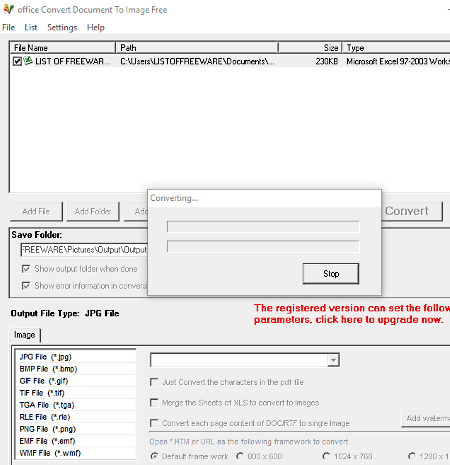450x465 pixels.
Task: Select JPG File (*.jpg) output format
Action: 76,357
